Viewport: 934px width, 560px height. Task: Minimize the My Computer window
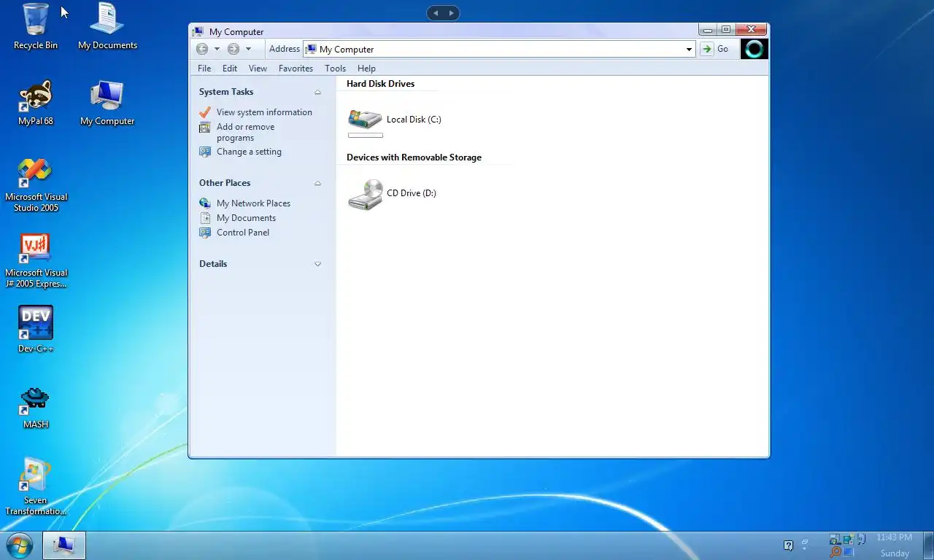coord(707,30)
